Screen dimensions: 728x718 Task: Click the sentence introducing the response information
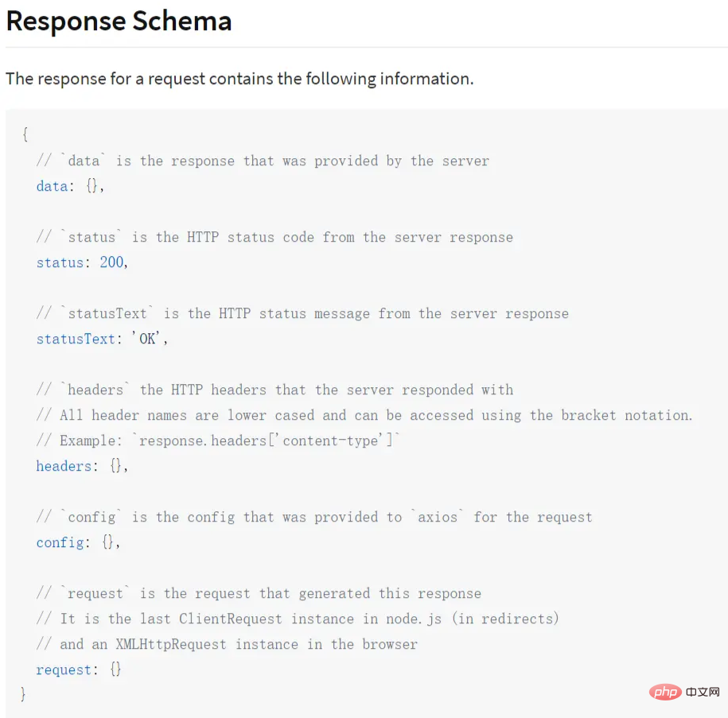coord(239,79)
